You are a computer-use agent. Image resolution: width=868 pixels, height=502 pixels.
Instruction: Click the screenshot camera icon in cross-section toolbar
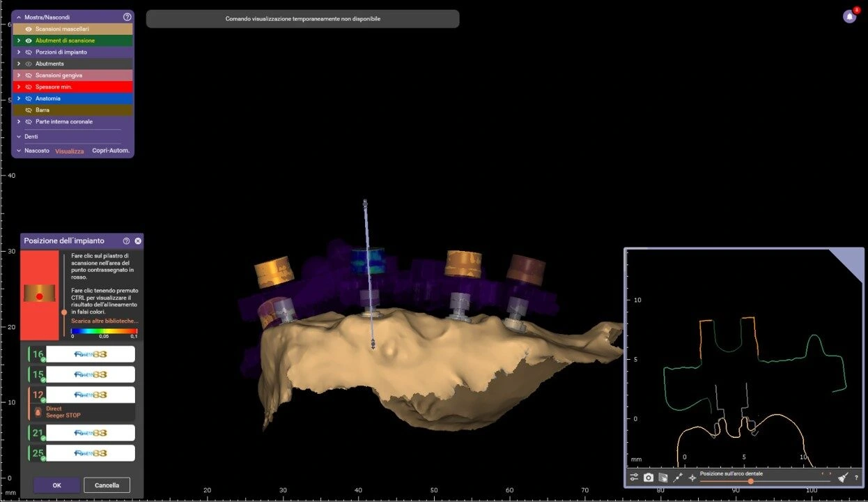(x=649, y=478)
